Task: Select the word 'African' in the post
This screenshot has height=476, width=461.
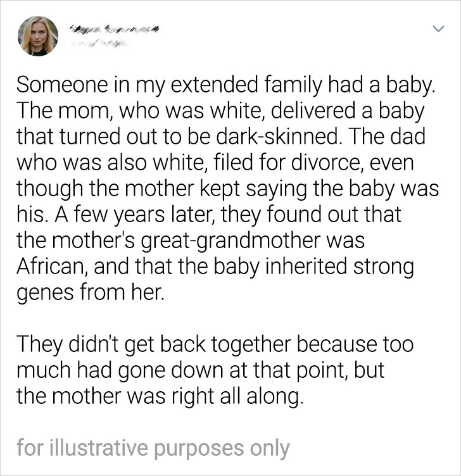Action: click(x=51, y=266)
